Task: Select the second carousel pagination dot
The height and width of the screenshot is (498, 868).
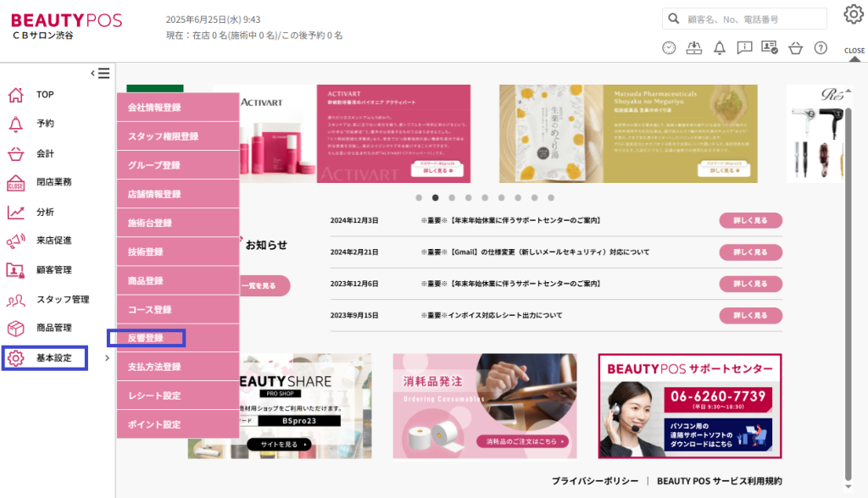Action: coord(435,197)
